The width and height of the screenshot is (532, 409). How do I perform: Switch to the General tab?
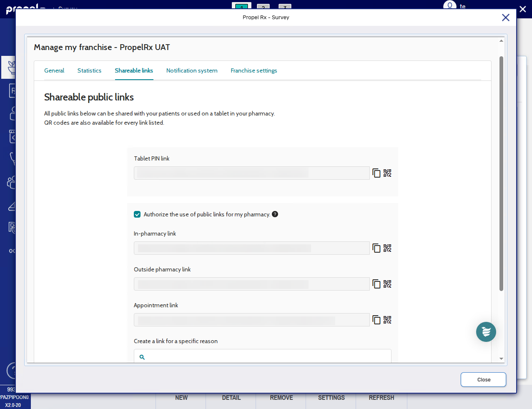[x=54, y=70]
